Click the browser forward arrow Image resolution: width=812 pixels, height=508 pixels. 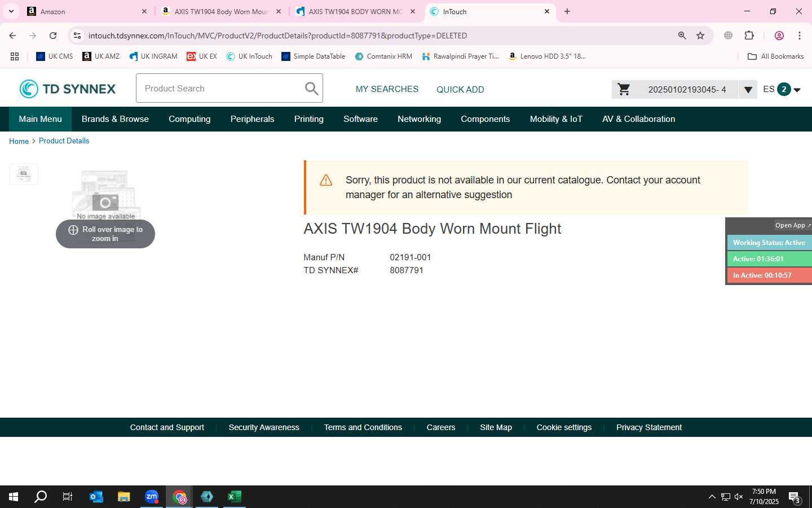coord(33,36)
